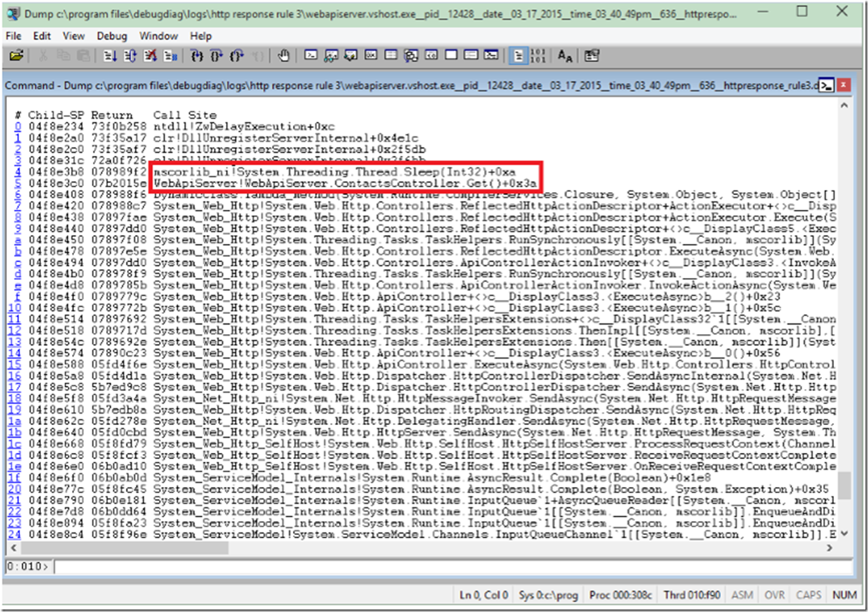Click frame 1b link for HttpServer.SendAsync row

coord(15,432)
